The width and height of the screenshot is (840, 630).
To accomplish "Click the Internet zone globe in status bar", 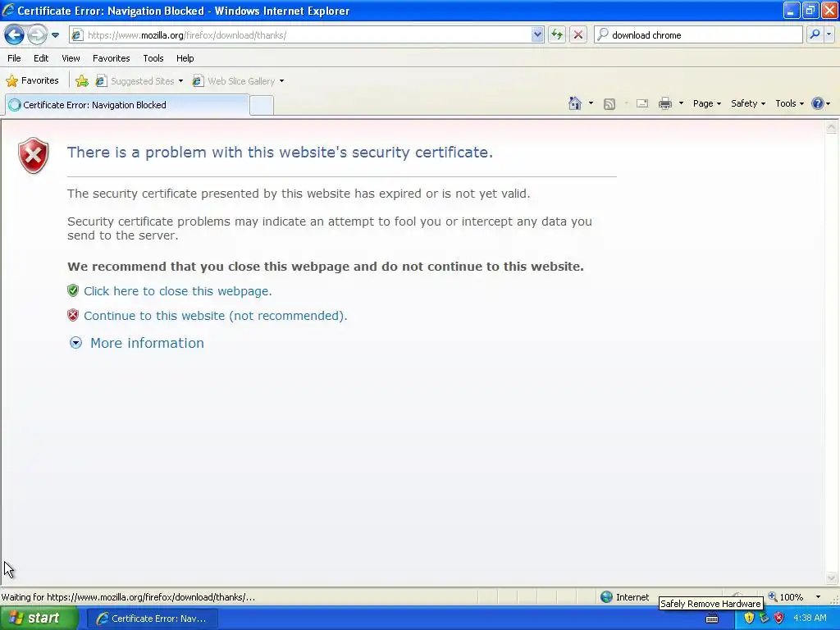I will (x=606, y=597).
